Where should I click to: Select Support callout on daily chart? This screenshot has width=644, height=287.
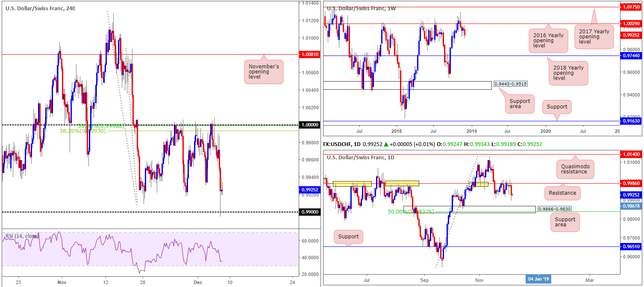point(349,236)
